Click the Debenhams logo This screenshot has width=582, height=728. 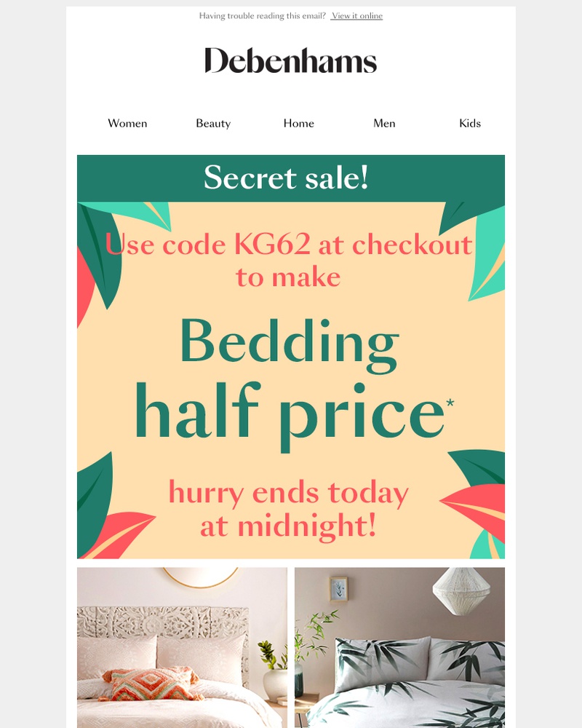click(x=290, y=60)
